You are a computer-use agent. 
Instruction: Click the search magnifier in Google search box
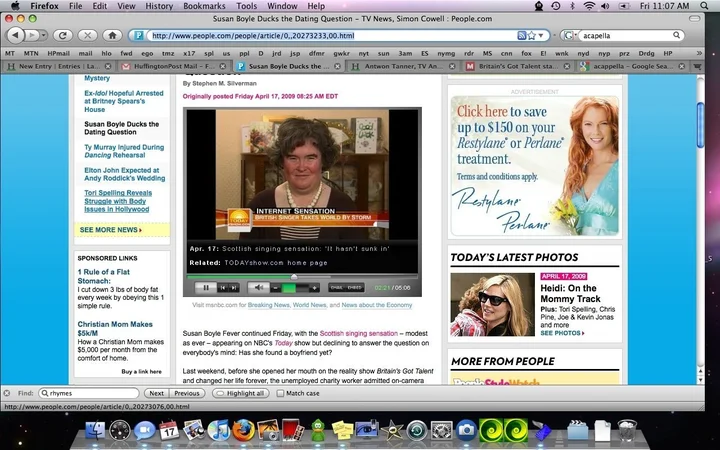point(676,35)
